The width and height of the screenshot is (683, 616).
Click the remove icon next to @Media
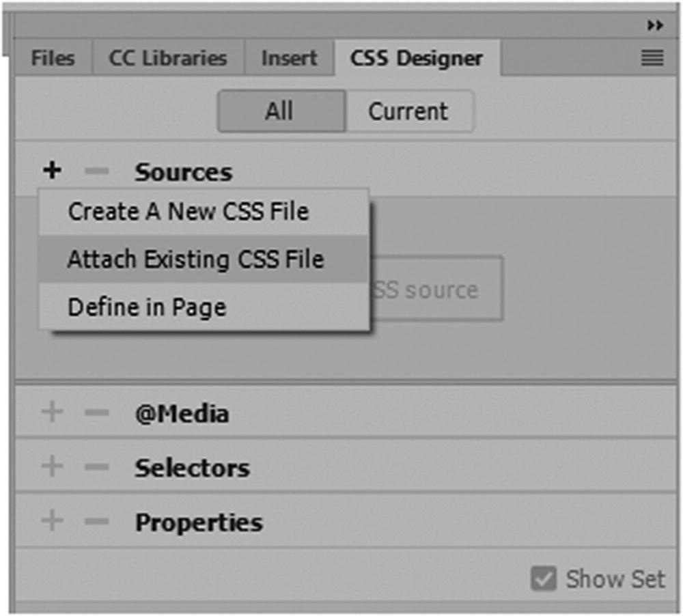tap(97, 413)
